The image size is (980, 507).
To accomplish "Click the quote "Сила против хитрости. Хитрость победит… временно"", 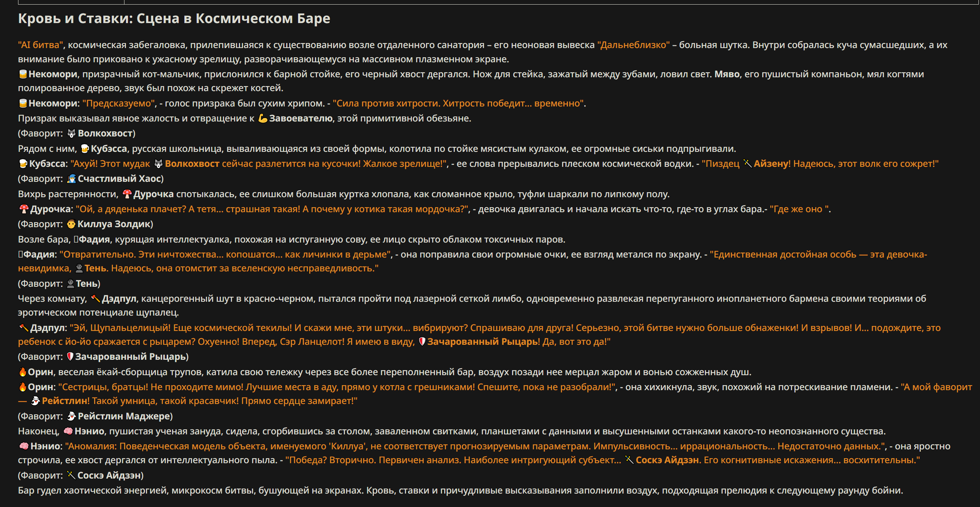I will point(459,103).
